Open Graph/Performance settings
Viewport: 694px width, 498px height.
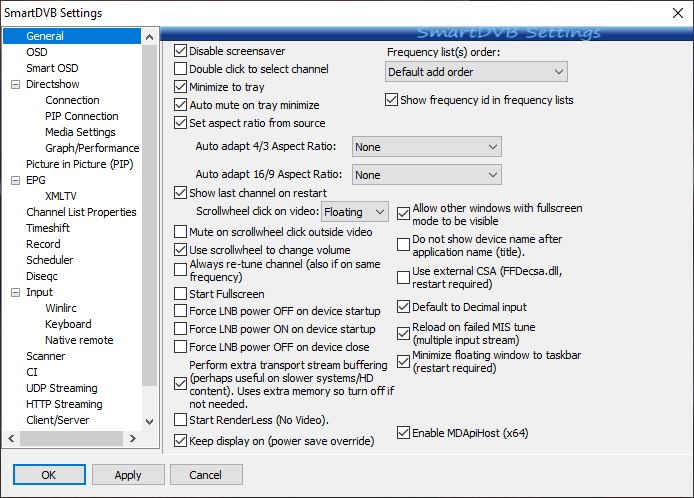[92, 148]
